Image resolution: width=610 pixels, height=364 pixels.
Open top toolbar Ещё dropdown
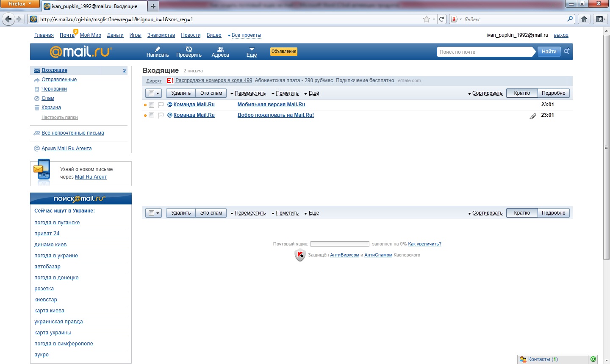312,93
